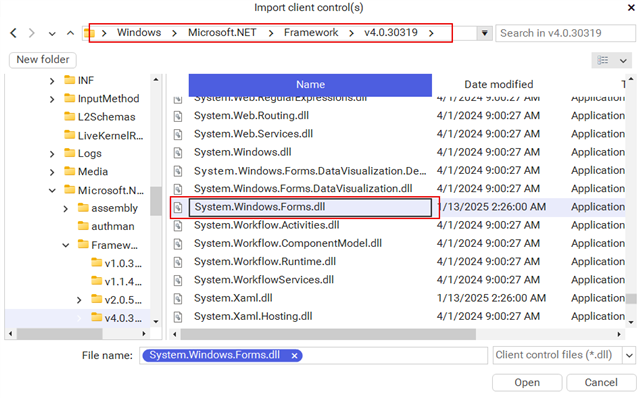This screenshot has width=640, height=398.
Task: Click the Microsoft.NET breadcrumb segment
Action: [x=222, y=33]
